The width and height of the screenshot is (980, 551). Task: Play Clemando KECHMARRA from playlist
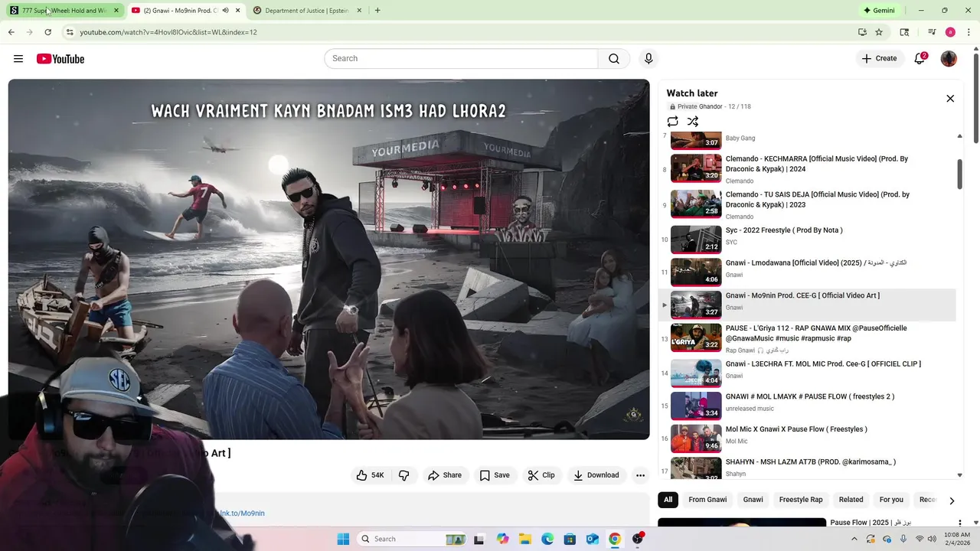tap(808, 169)
